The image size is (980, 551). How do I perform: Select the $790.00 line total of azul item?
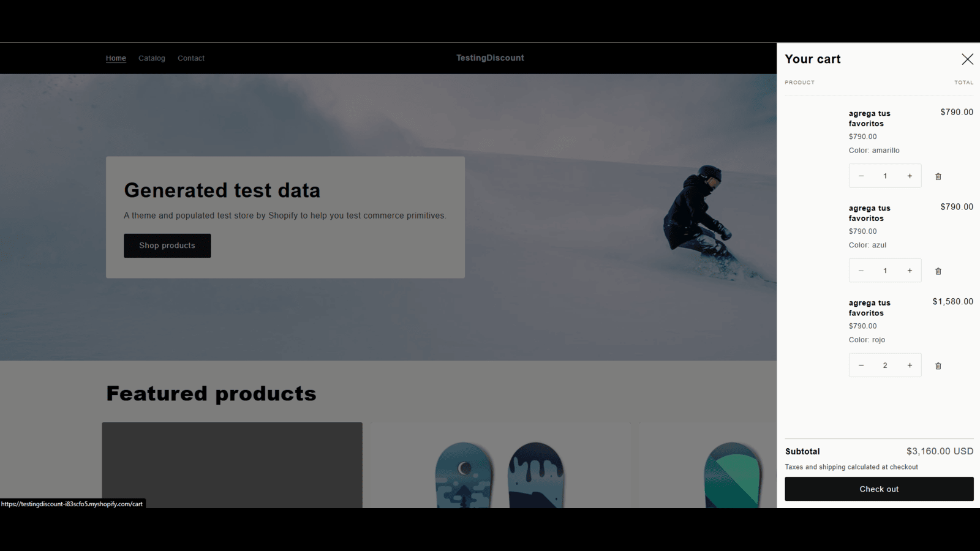coord(957,207)
